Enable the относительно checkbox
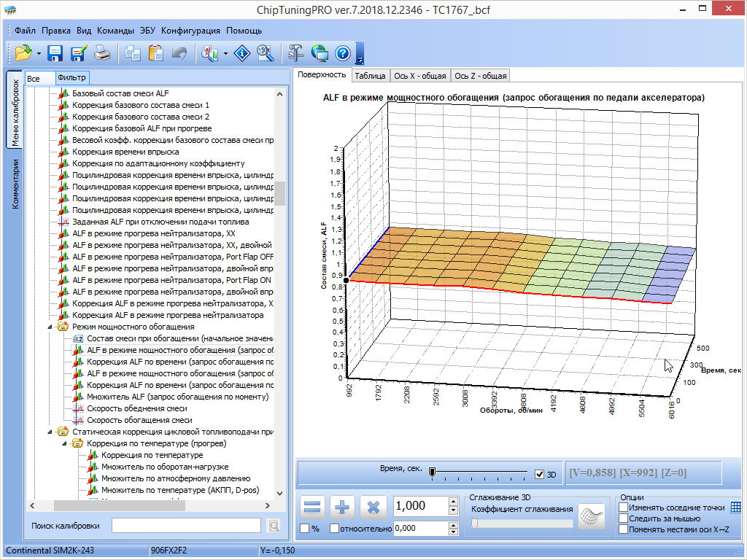The height and width of the screenshot is (560, 747). pyautogui.click(x=334, y=528)
